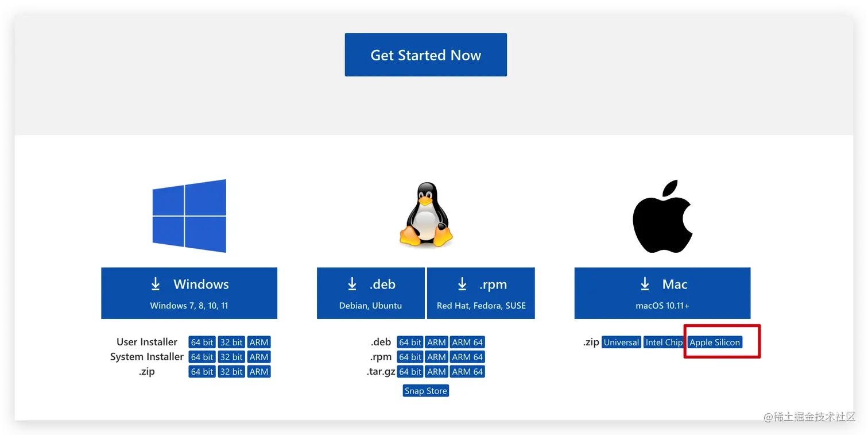Pick Linux .rpm 64 bit link

point(410,357)
